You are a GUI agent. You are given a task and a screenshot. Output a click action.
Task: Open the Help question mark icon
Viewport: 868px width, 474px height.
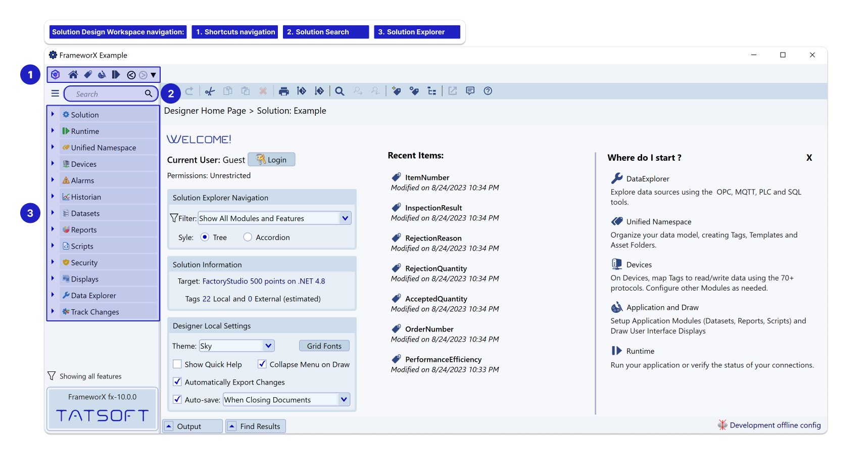(x=488, y=91)
